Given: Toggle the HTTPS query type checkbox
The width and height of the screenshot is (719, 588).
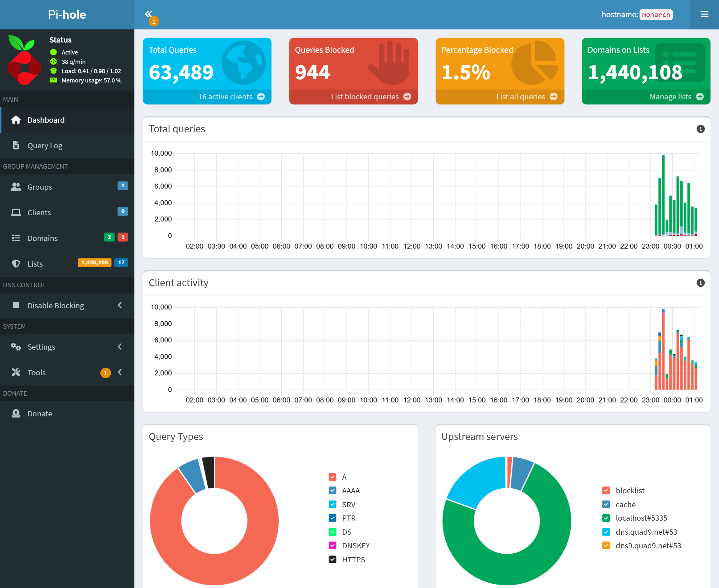Looking at the screenshot, I should point(332,559).
